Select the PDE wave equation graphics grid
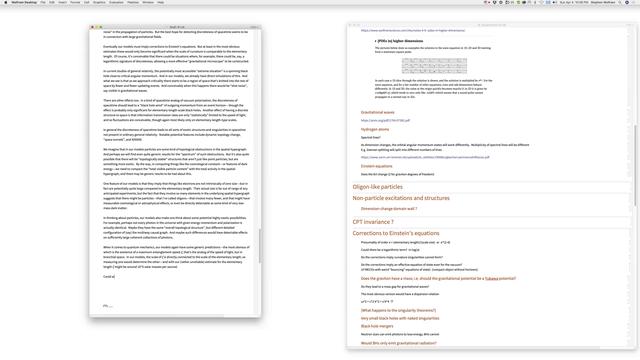Image resolution: width=640 pixels, height=360 pixels. [434, 66]
